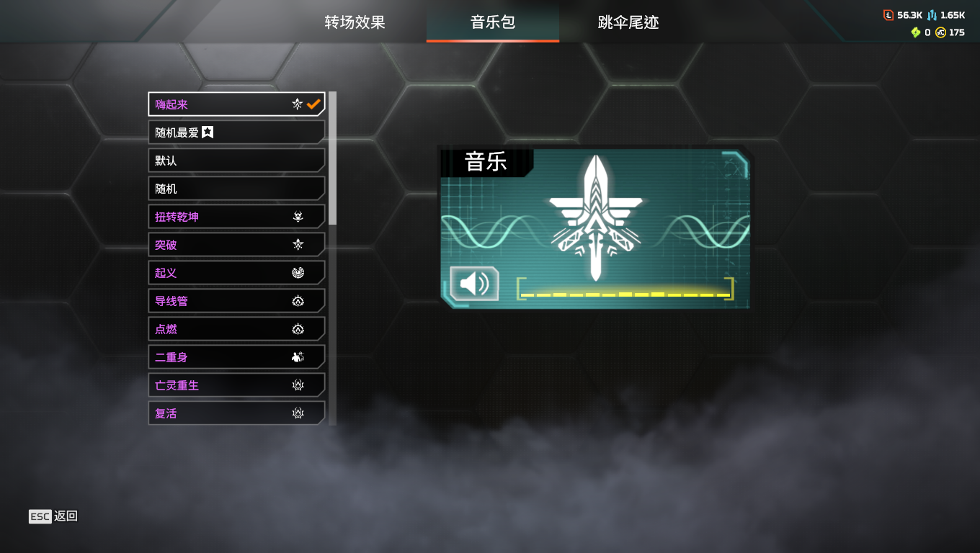Pick the 突破 music pack
The width and height of the screenshot is (980, 553).
(x=236, y=245)
